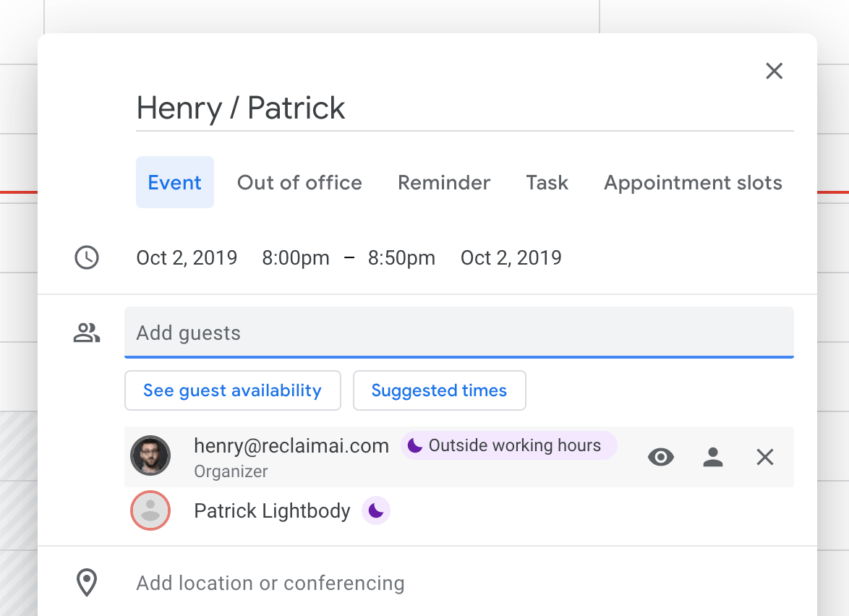849x616 pixels.
Task: Open the Task tab
Action: coord(547,183)
